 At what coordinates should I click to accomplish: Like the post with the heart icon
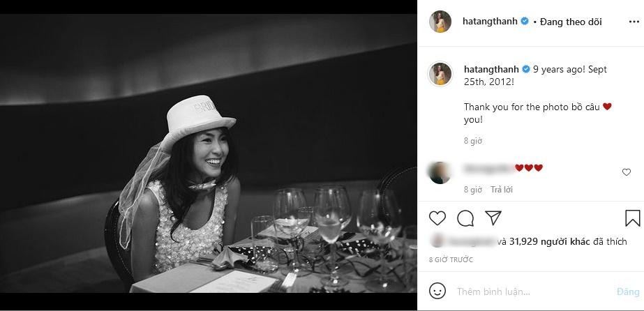pyautogui.click(x=437, y=218)
